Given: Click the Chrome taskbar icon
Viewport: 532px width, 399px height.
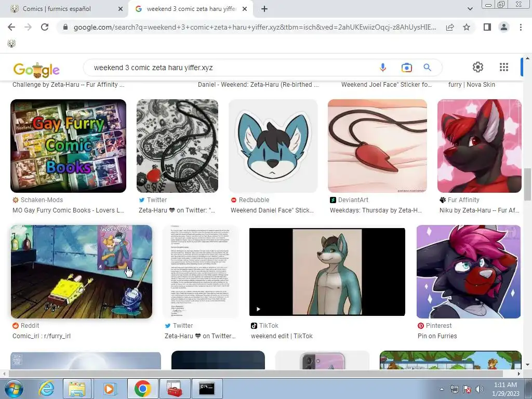Looking at the screenshot, I should pyautogui.click(x=142, y=389).
